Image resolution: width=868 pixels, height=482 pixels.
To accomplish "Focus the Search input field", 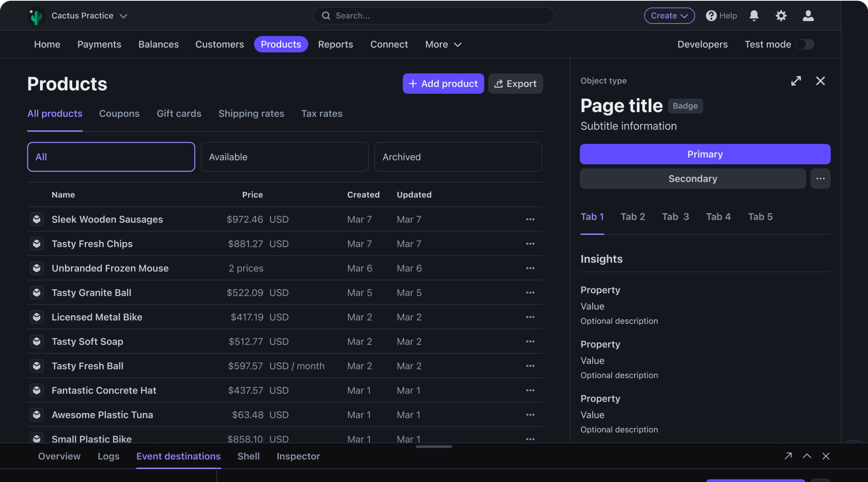I will (x=434, y=15).
